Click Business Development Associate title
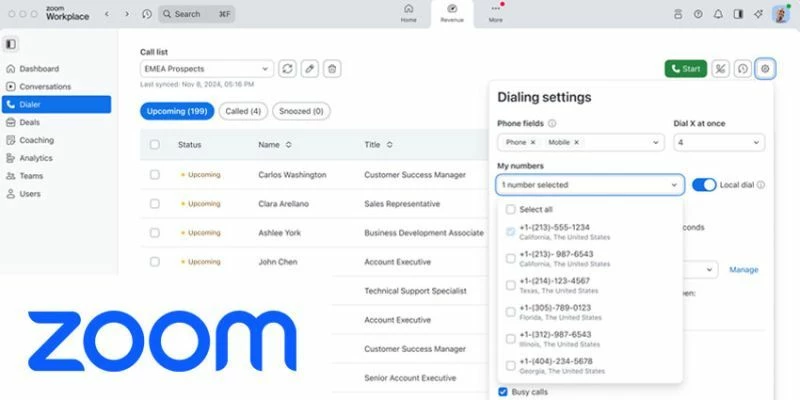The height and width of the screenshot is (400, 800). 424,233
